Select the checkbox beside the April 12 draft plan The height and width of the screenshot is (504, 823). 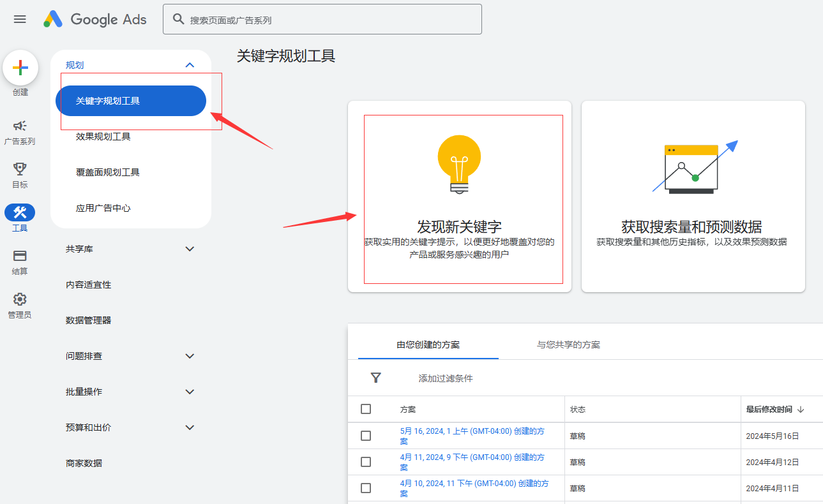(366, 462)
